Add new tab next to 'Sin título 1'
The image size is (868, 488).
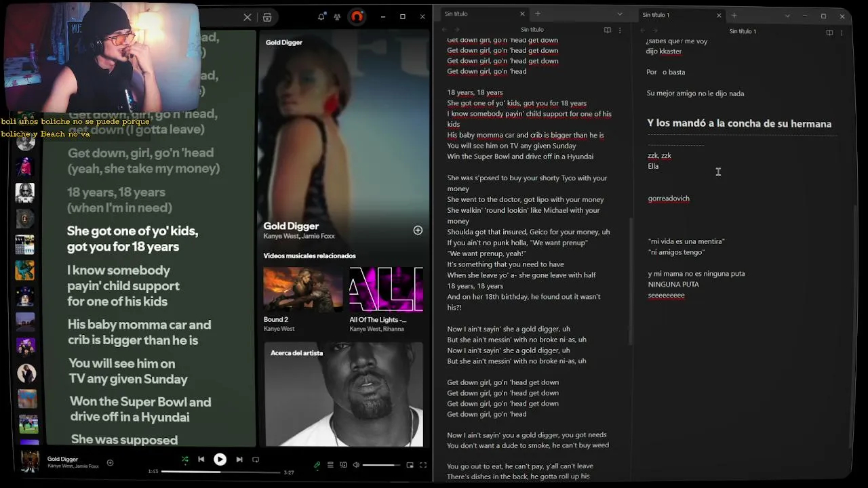pos(734,15)
